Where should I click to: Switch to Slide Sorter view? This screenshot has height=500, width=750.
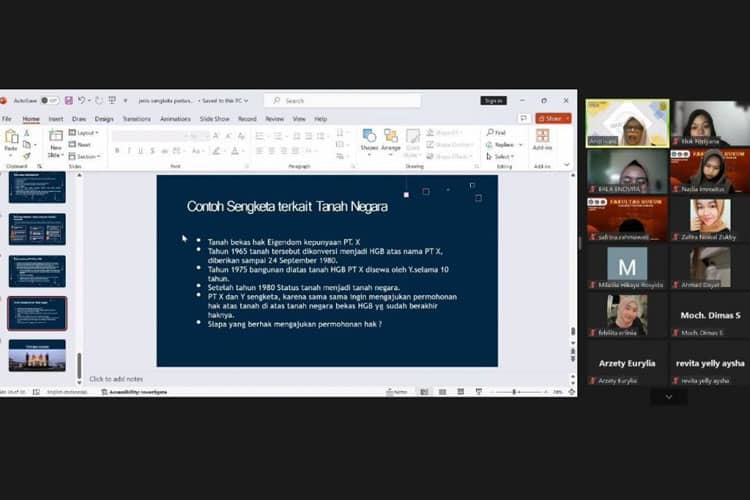(442, 392)
